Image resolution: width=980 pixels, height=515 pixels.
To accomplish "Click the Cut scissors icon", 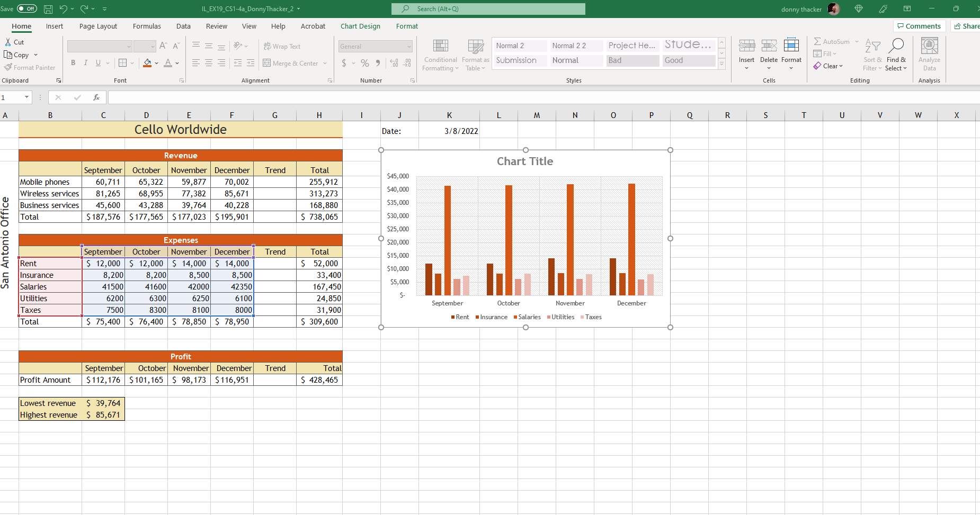I will (x=8, y=42).
